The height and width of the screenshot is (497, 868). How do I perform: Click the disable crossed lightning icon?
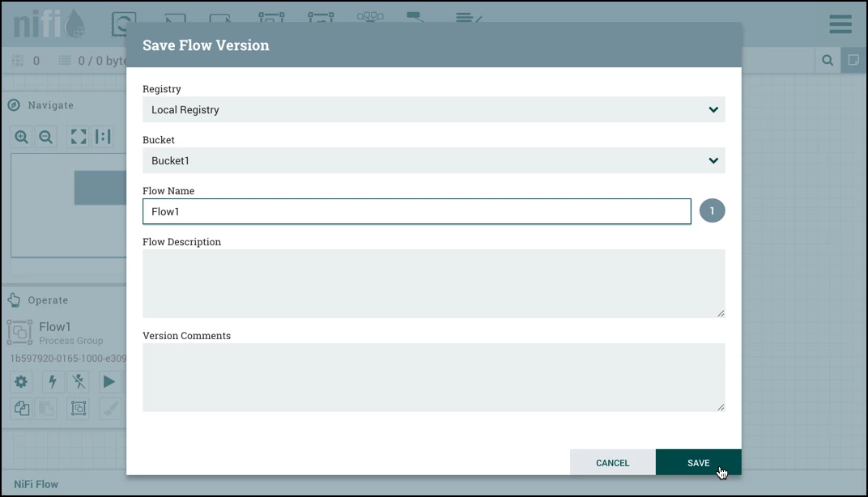[x=79, y=381]
